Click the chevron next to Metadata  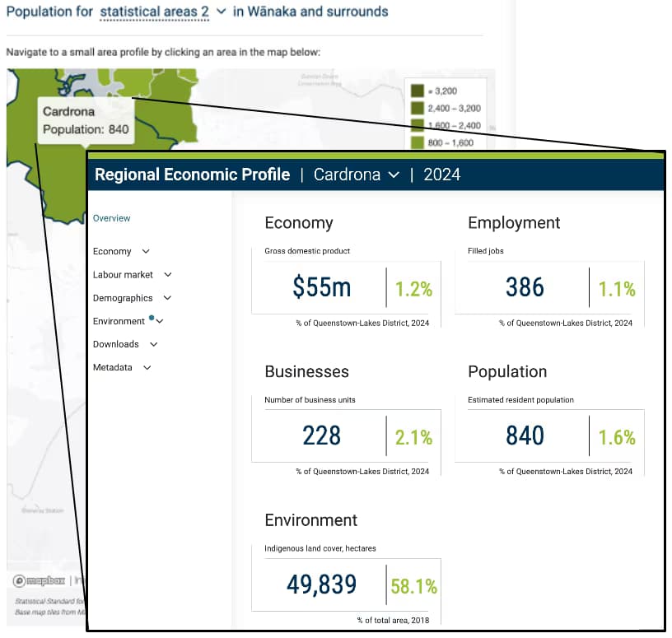click(147, 368)
